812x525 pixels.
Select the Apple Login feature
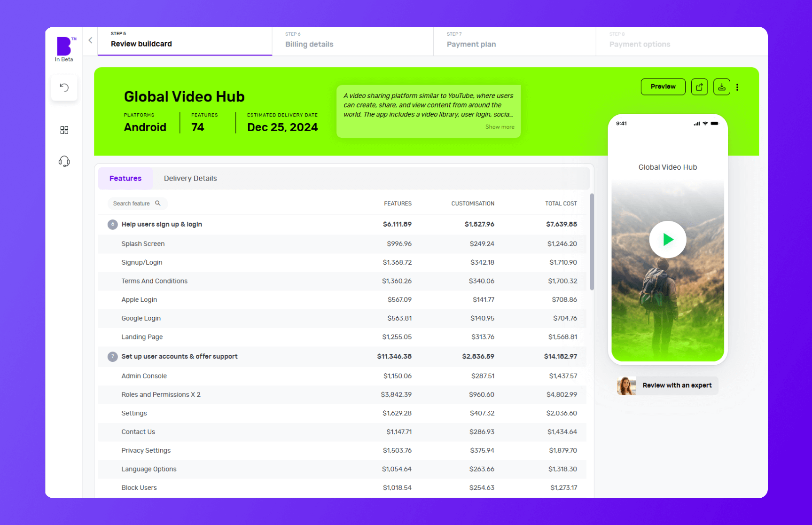342,299
